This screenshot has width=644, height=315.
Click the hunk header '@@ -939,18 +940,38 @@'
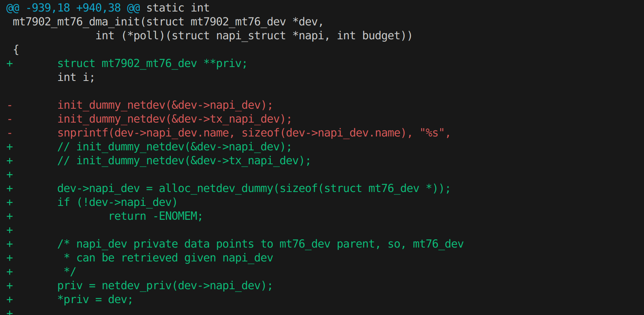(x=73, y=8)
